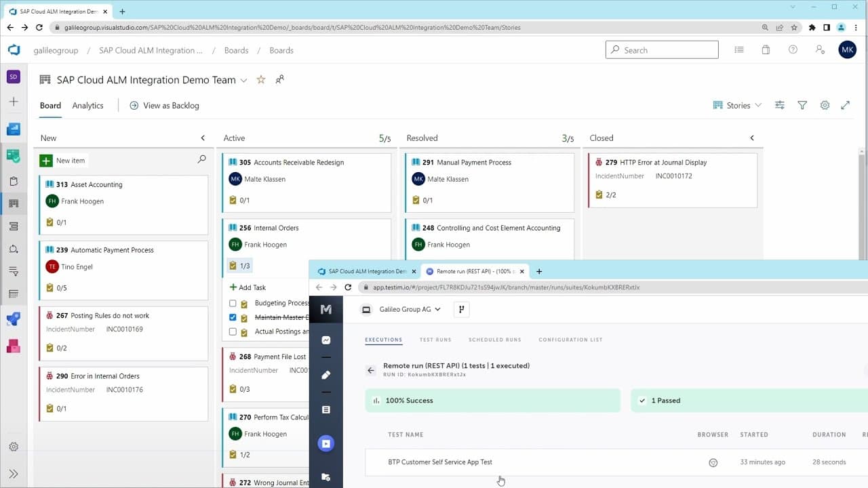The image size is (868, 488).
Task: Open the marketplace shopping bag icon
Action: click(x=766, y=50)
